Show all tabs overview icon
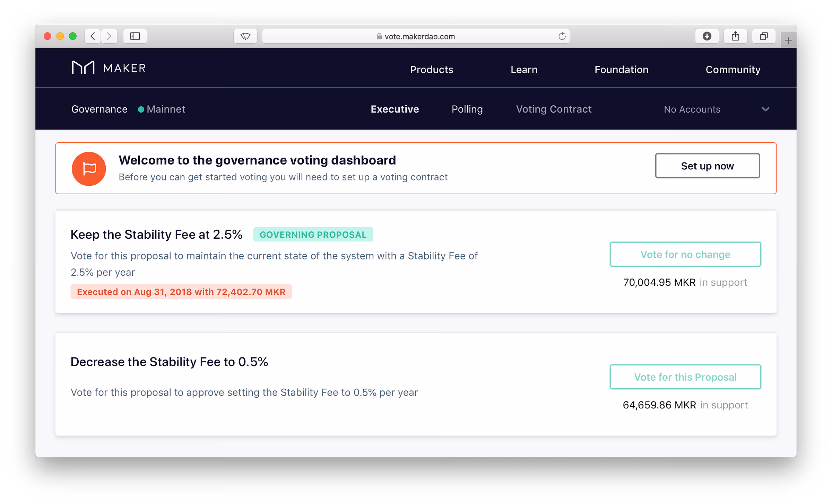The width and height of the screenshot is (832, 504). pyautogui.click(x=764, y=36)
